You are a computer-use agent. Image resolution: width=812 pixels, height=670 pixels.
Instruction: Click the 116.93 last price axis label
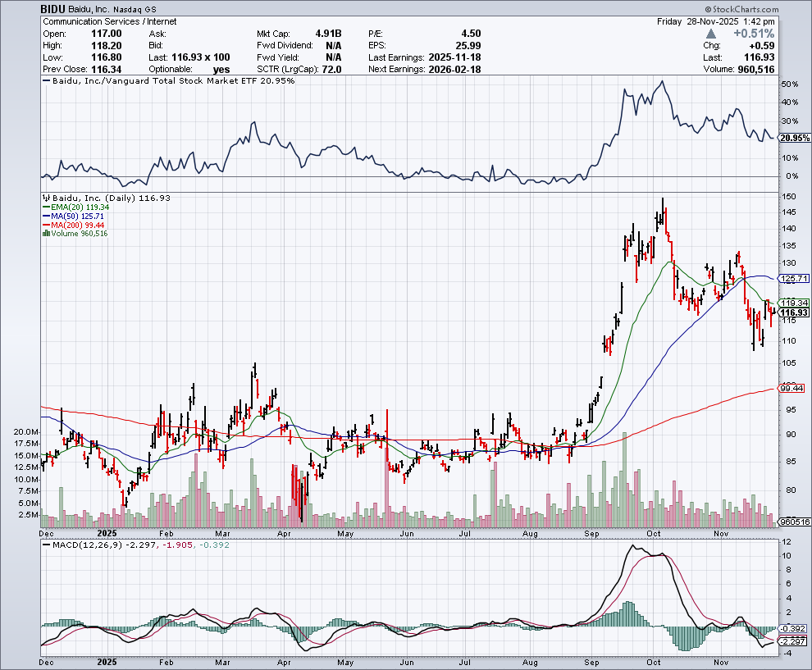click(x=794, y=312)
